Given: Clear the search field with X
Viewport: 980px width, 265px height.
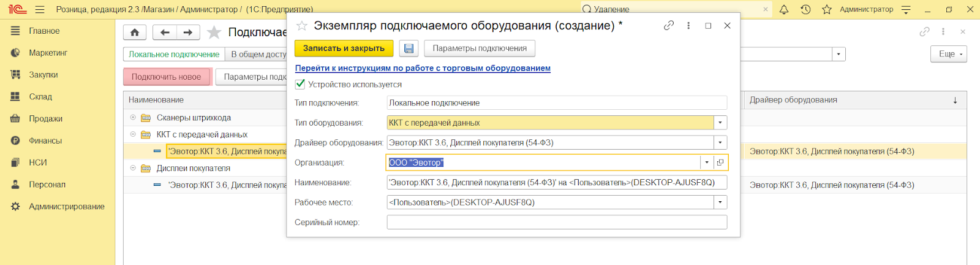Looking at the screenshot, I should (x=766, y=9).
